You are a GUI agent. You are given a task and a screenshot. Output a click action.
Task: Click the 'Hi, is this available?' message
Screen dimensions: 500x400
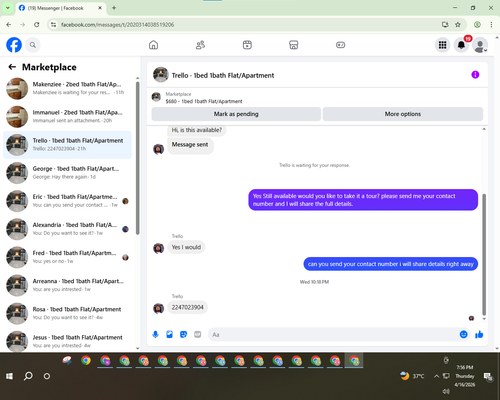point(196,130)
